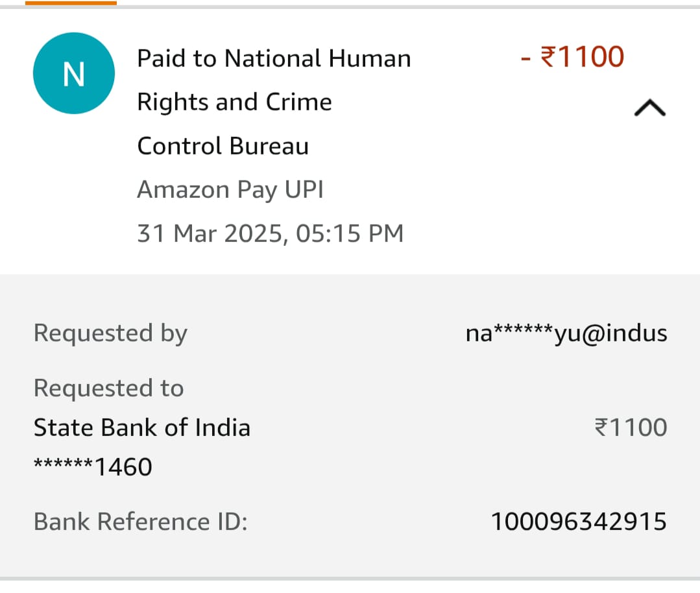The height and width of the screenshot is (593, 700).
Task: Click the grey divider below Bank Reference ID
Action: (x=350, y=578)
